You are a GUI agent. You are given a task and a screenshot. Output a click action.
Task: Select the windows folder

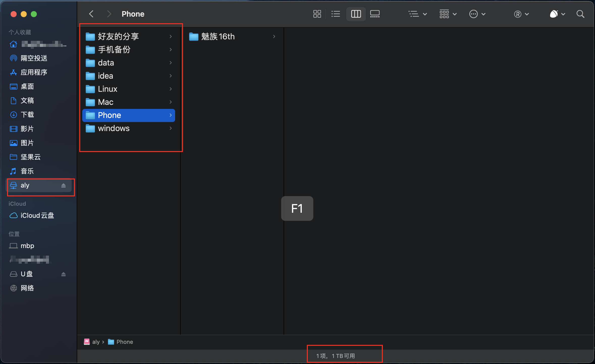tap(129, 128)
